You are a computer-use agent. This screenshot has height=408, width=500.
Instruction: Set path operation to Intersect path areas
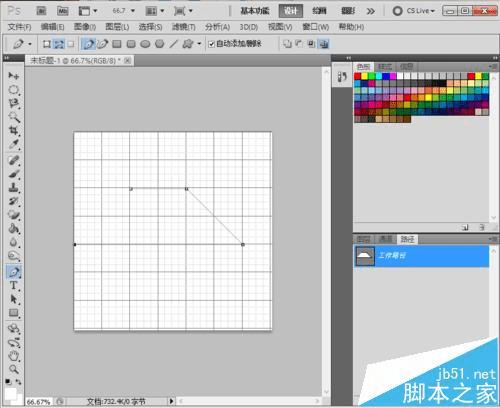point(311,44)
